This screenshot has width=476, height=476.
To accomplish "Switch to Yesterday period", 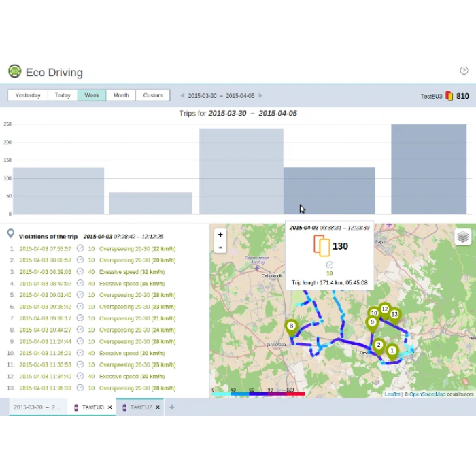I will (x=28, y=96).
